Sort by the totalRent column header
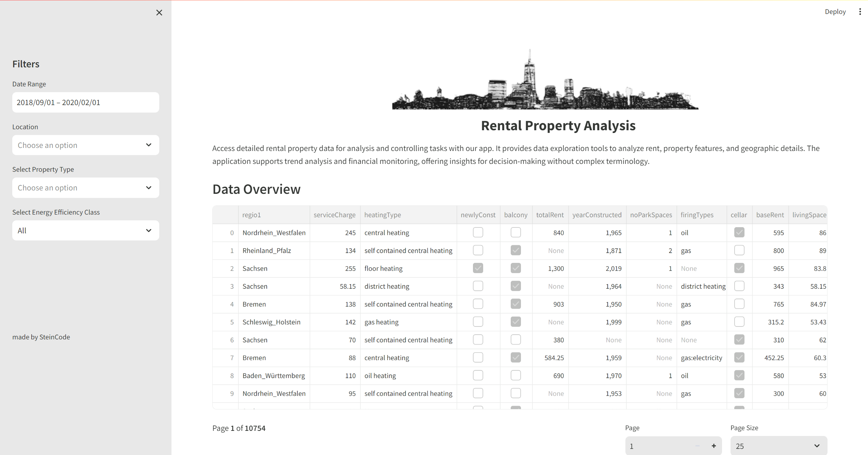Screen dimensions: 868x455 [x=550, y=215]
